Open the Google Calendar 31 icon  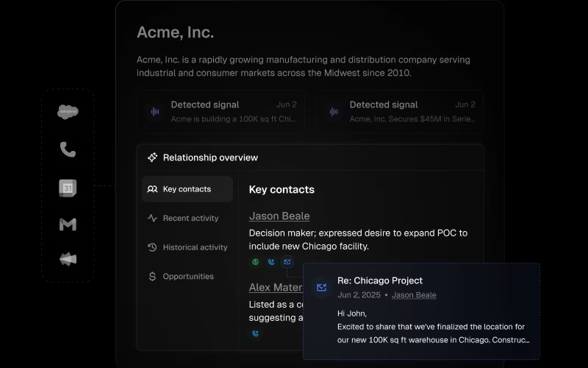pyautogui.click(x=68, y=188)
